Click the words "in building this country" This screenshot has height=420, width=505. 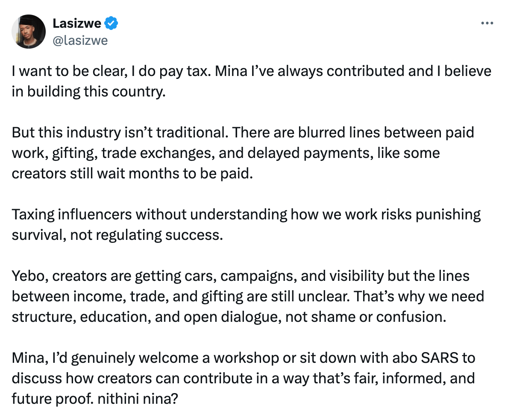(x=88, y=92)
